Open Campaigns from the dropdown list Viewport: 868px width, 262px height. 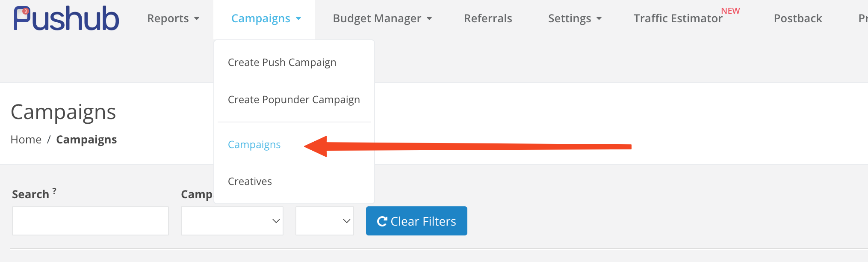(x=254, y=145)
